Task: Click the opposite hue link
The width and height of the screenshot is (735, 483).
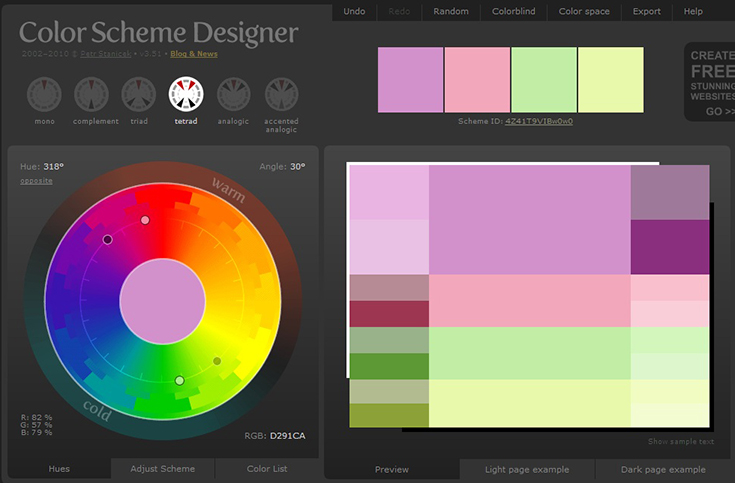Action: click(x=36, y=180)
